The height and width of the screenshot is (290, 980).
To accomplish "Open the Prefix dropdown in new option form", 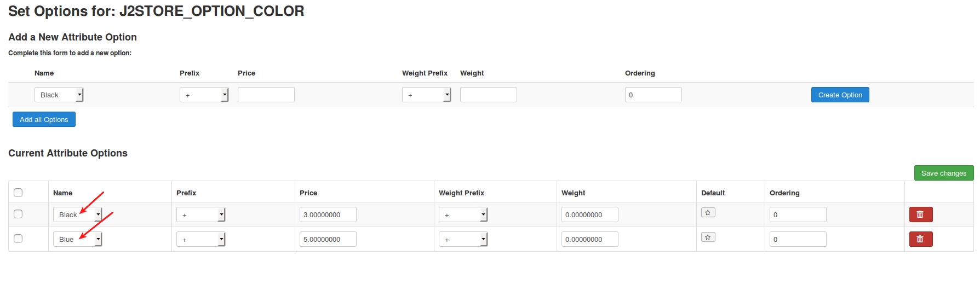I will (x=204, y=95).
